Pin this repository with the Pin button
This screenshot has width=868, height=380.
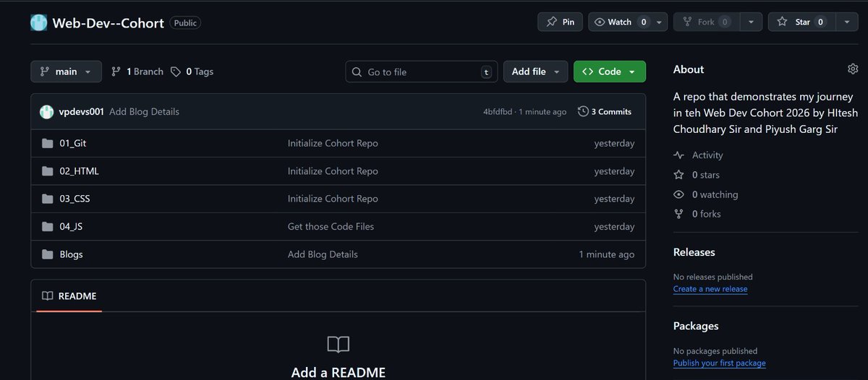[x=560, y=22]
